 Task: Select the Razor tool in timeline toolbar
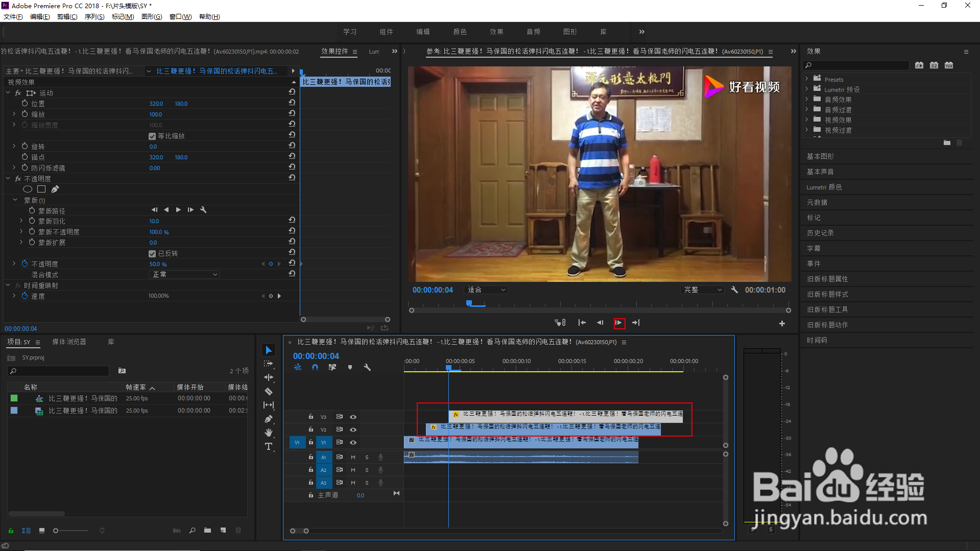click(269, 391)
